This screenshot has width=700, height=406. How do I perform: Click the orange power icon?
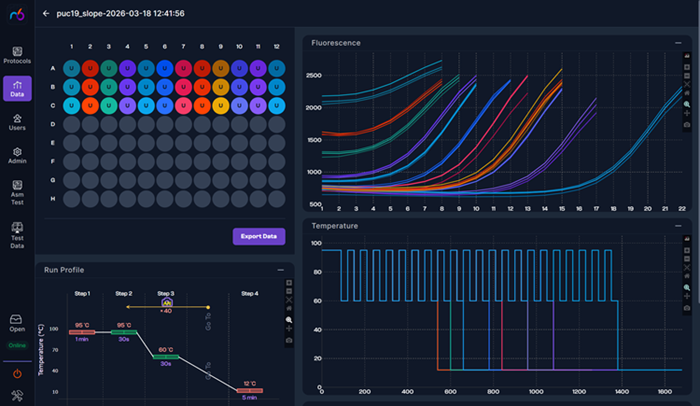click(x=17, y=374)
